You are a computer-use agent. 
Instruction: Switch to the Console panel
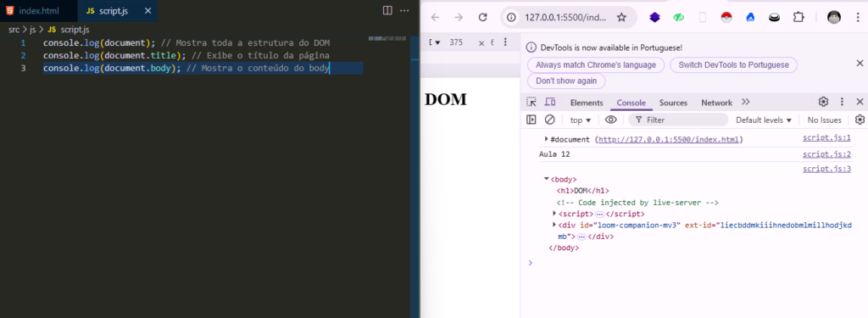pos(631,103)
